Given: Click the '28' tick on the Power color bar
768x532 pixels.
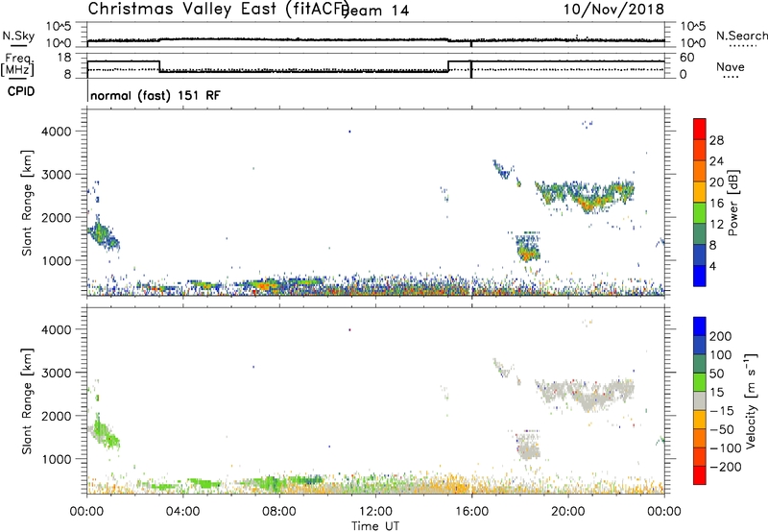Looking at the screenshot, I should pyautogui.click(x=716, y=140).
